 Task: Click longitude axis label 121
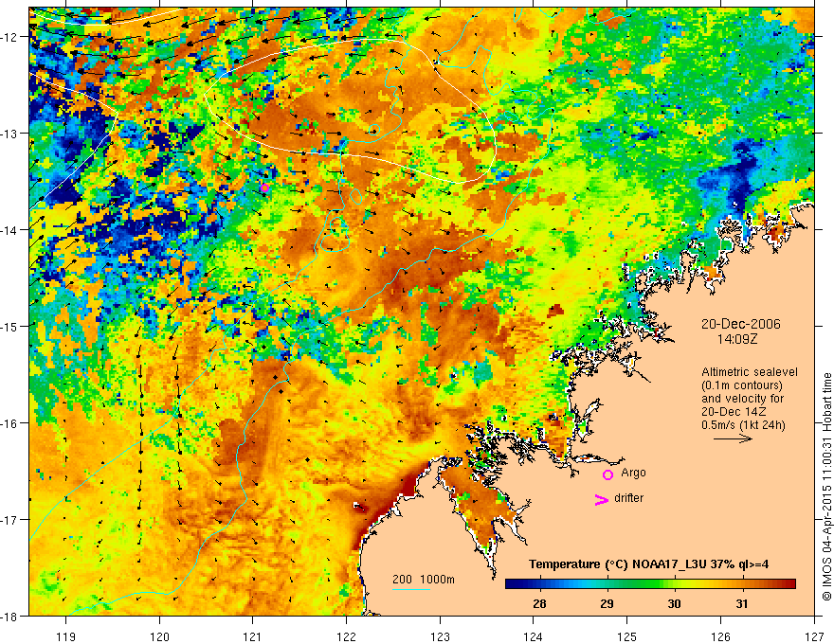[x=253, y=636]
